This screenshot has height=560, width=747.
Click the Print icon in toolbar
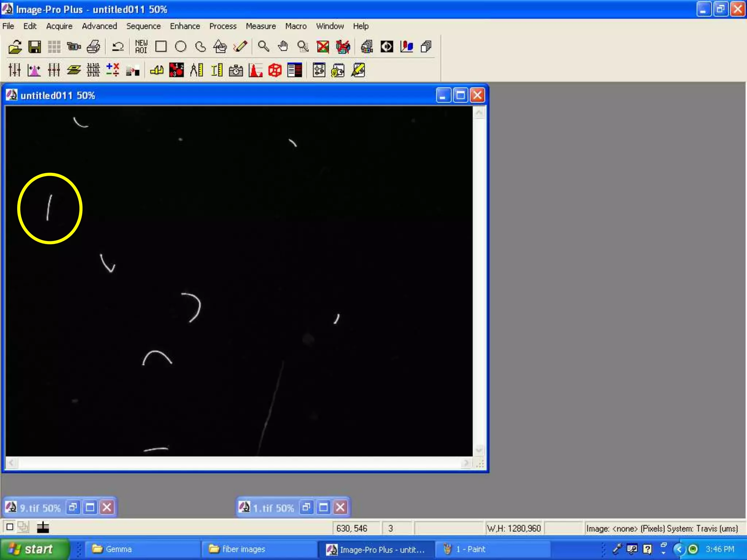click(x=94, y=47)
